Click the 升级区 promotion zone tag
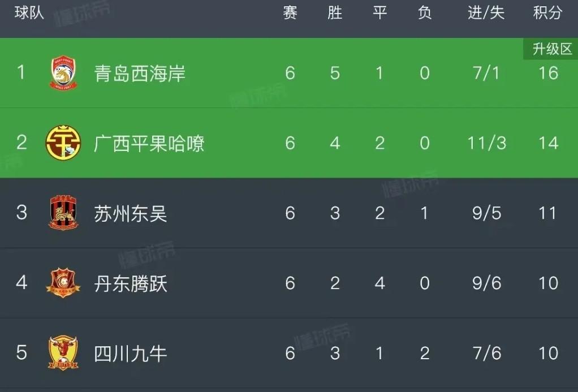This screenshot has width=578, height=392. tap(552, 50)
